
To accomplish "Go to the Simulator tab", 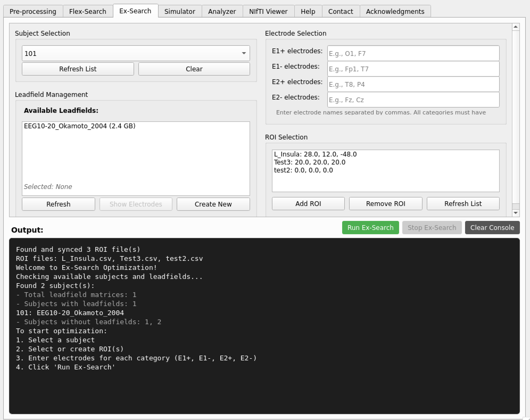I will [x=180, y=11].
